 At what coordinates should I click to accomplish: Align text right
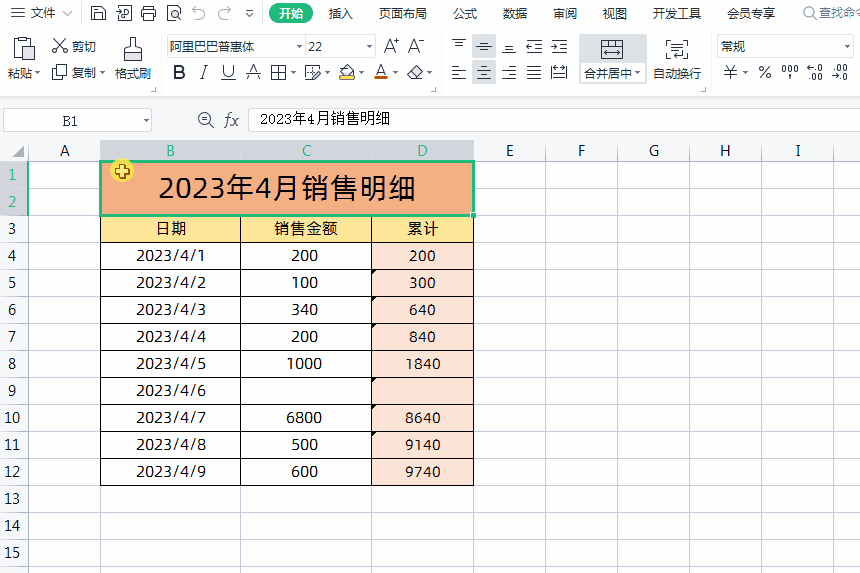509,72
